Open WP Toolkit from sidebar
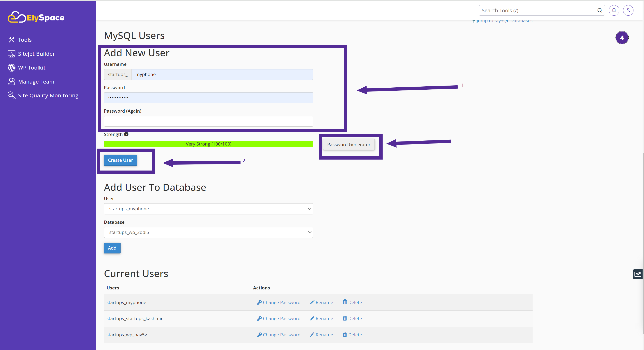Viewport: 644px width, 350px height. [30, 67]
